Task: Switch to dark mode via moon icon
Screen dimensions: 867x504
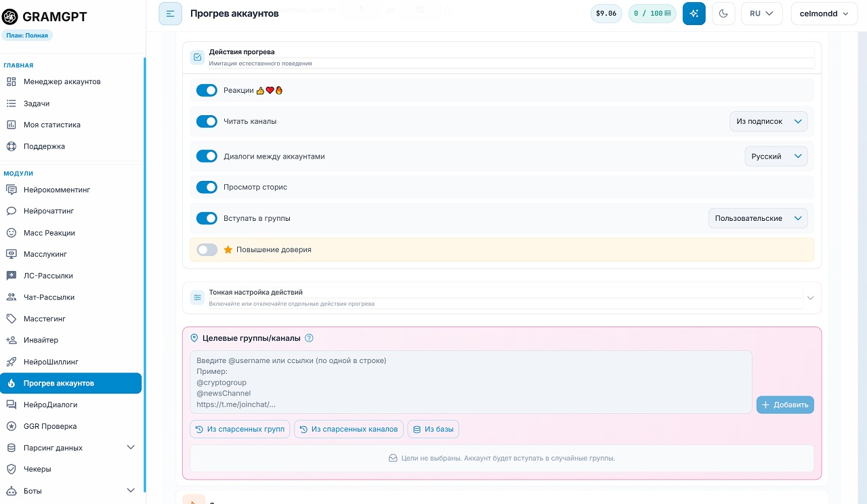Action: pos(723,14)
